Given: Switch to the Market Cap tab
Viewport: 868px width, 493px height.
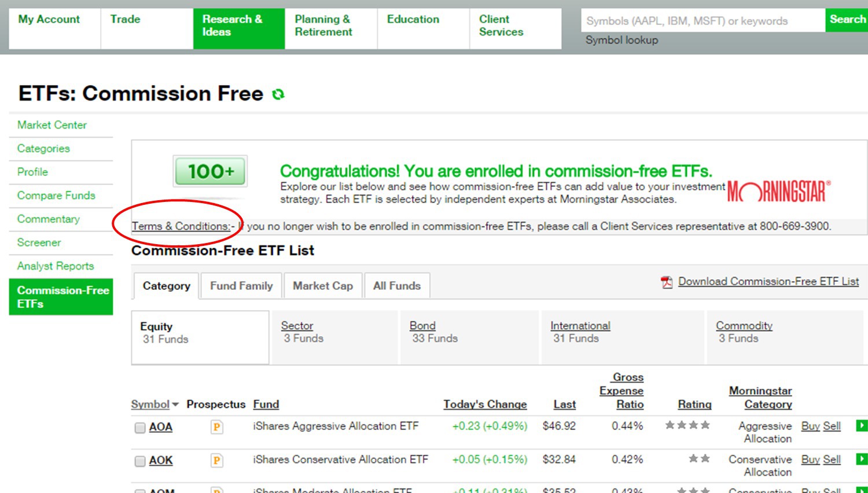Looking at the screenshot, I should 323,286.
